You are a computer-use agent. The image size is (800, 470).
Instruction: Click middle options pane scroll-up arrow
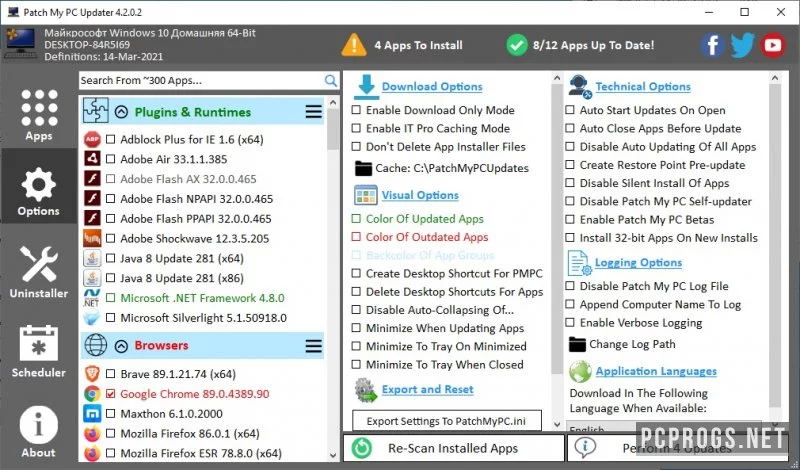pos(556,78)
